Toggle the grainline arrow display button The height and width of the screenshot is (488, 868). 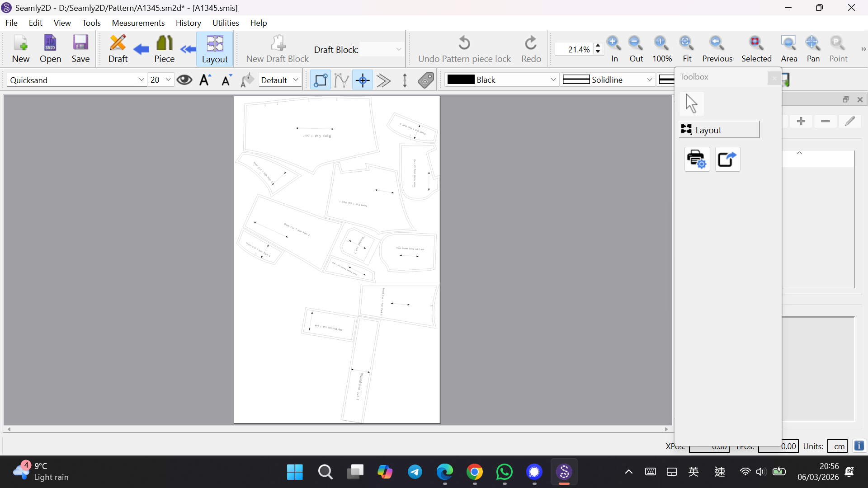click(405, 80)
